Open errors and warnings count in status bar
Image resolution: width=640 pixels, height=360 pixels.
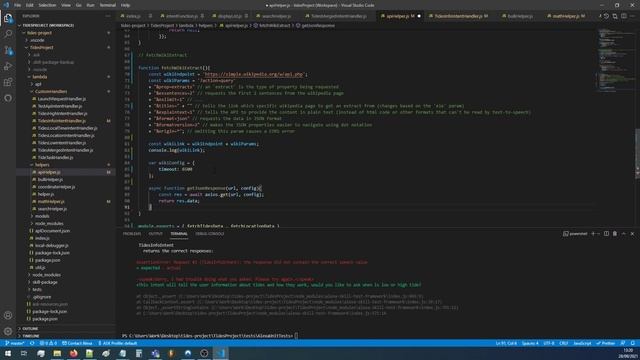pyautogui.click(x=48, y=343)
